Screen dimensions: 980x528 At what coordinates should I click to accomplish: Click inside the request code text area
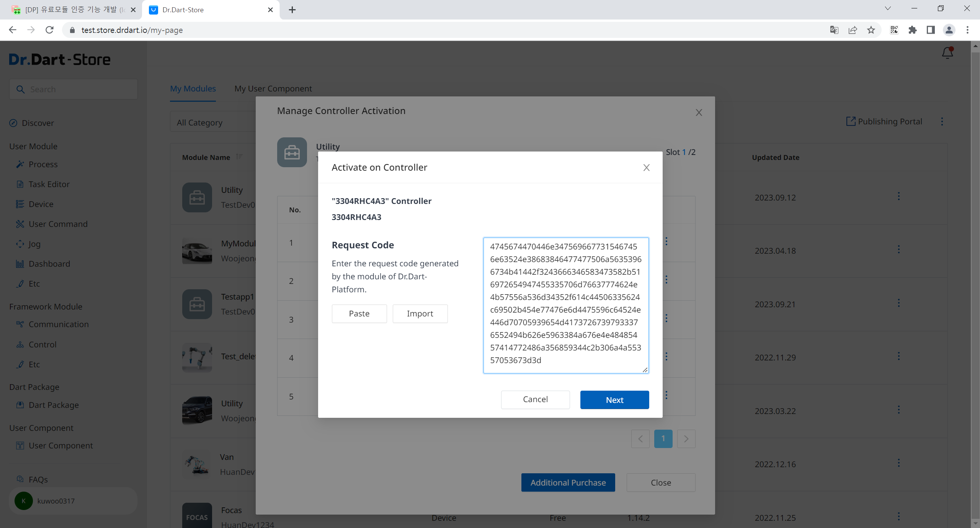tap(565, 305)
